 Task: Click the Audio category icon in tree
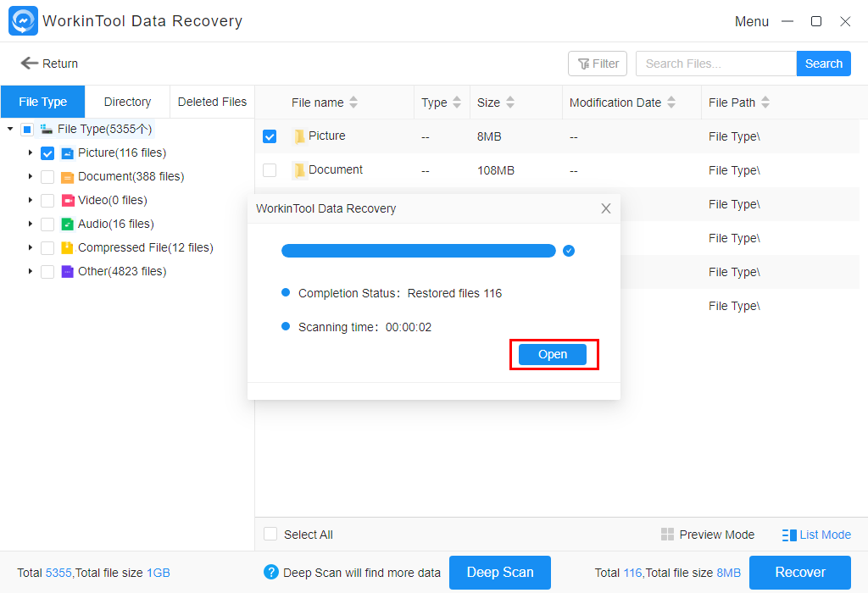click(67, 224)
